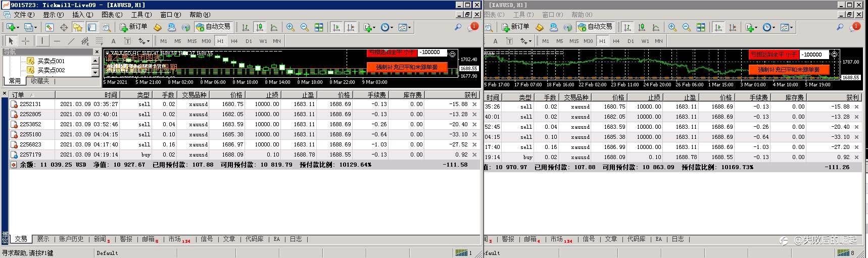Switch to candlestick chart mode in left window
The width and height of the screenshot is (868, 258).
260,27
